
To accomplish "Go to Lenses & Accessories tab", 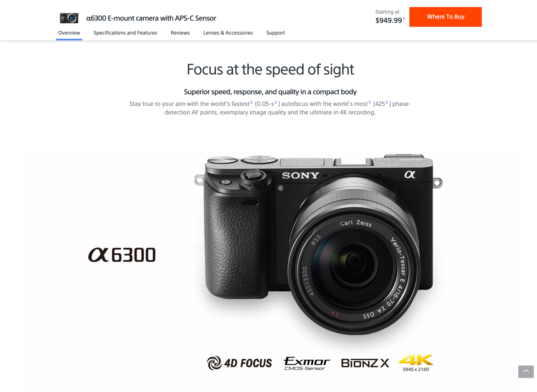I will coord(228,33).
